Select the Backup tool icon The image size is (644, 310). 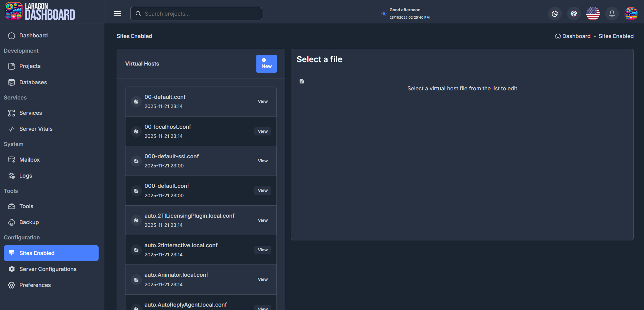[x=12, y=222]
